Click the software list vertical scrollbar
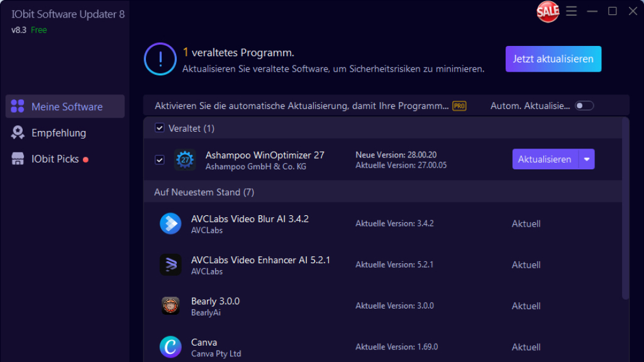644x362 pixels. point(626,208)
